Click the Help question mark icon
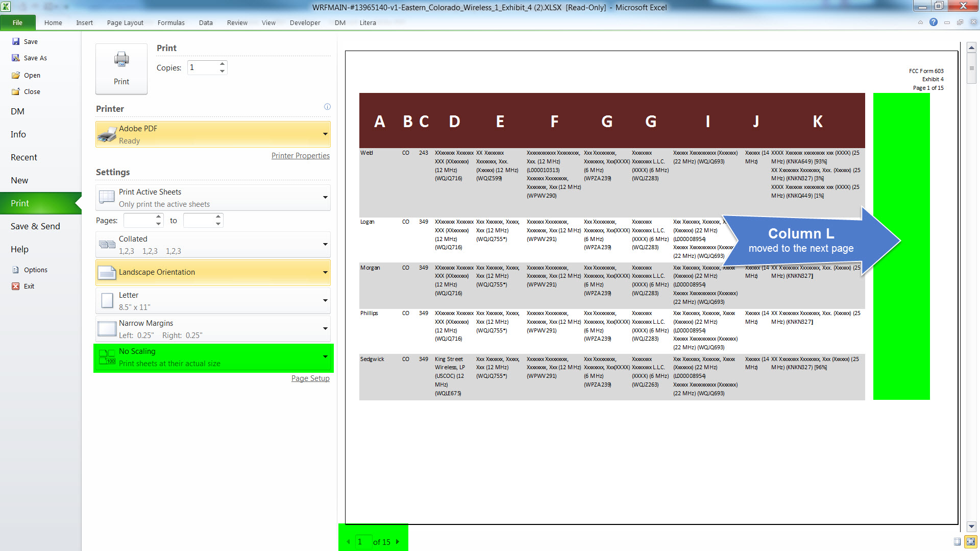Screen dimensions: 980x551 [x=934, y=22]
